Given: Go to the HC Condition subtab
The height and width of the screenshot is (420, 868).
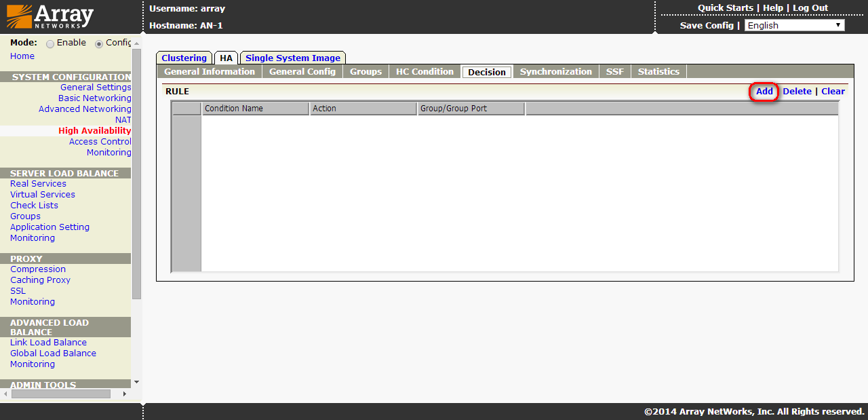Looking at the screenshot, I should pos(425,72).
